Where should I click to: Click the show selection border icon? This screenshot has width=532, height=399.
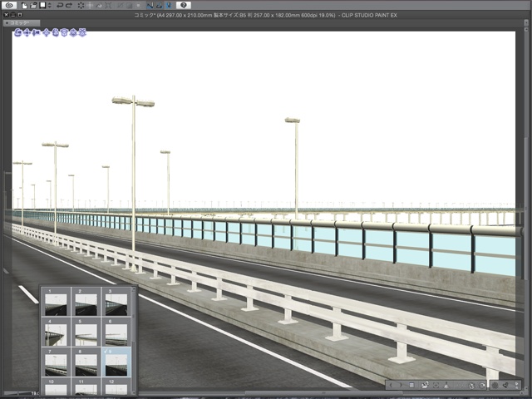pos(139,6)
